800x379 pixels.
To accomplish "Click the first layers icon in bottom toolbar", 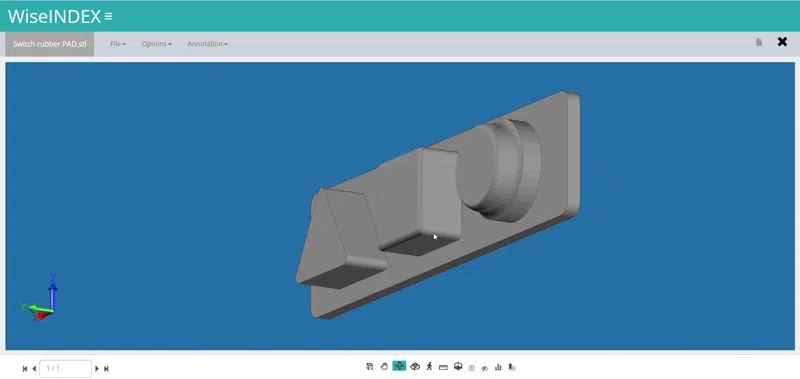I will coord(370,366).
